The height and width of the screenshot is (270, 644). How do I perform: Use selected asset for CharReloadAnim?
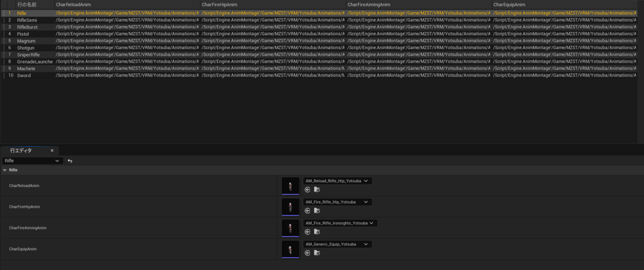tap(308, 190)
